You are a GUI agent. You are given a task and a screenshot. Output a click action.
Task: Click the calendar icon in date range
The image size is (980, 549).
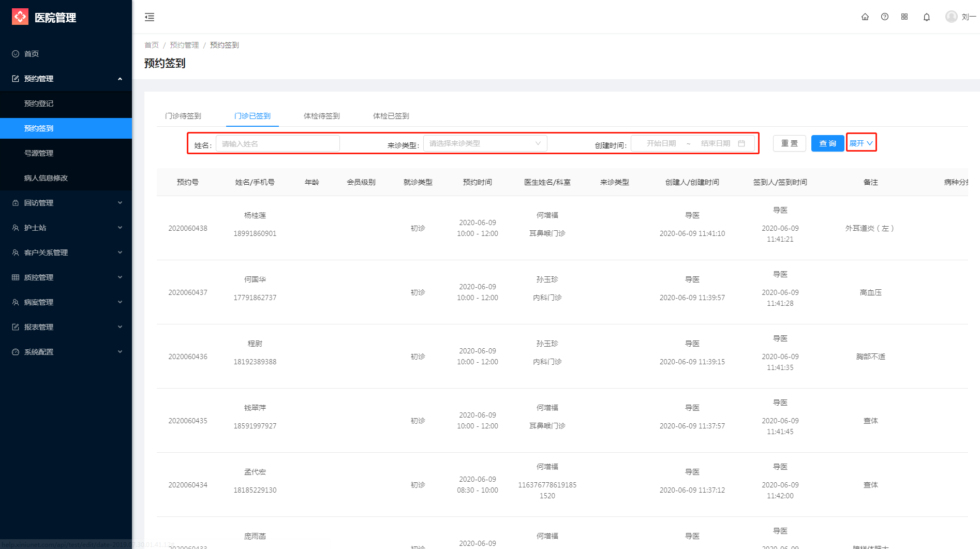click(x=741, y=143)
